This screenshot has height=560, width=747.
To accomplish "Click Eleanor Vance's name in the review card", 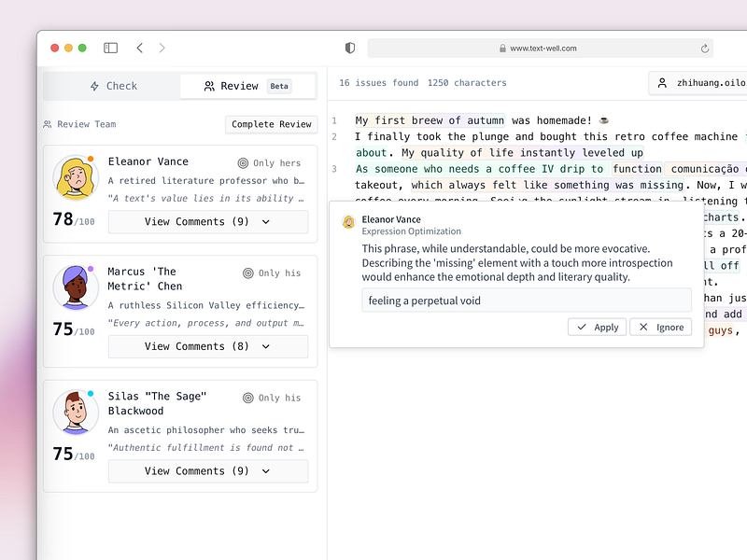I will coord(148,161).
